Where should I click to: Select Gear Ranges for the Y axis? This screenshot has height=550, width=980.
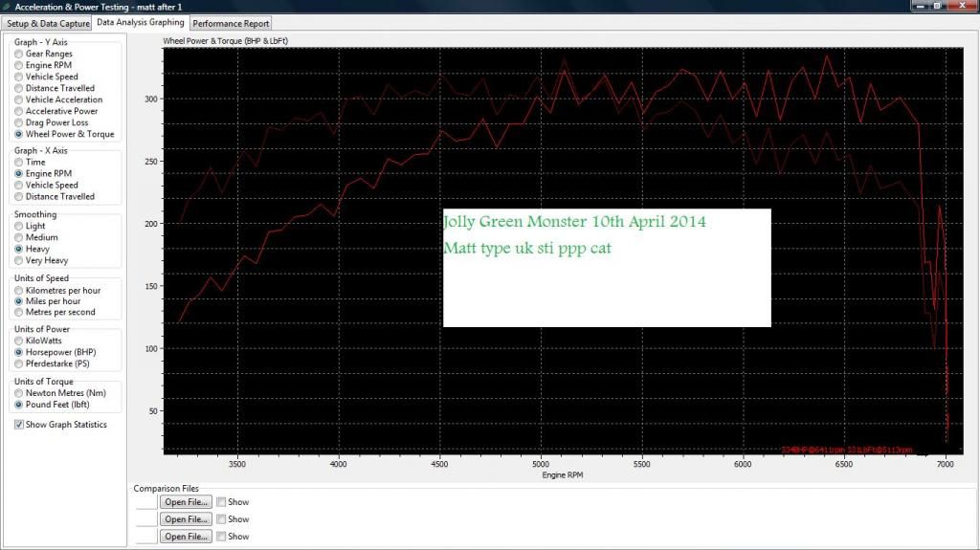[19, 55]
